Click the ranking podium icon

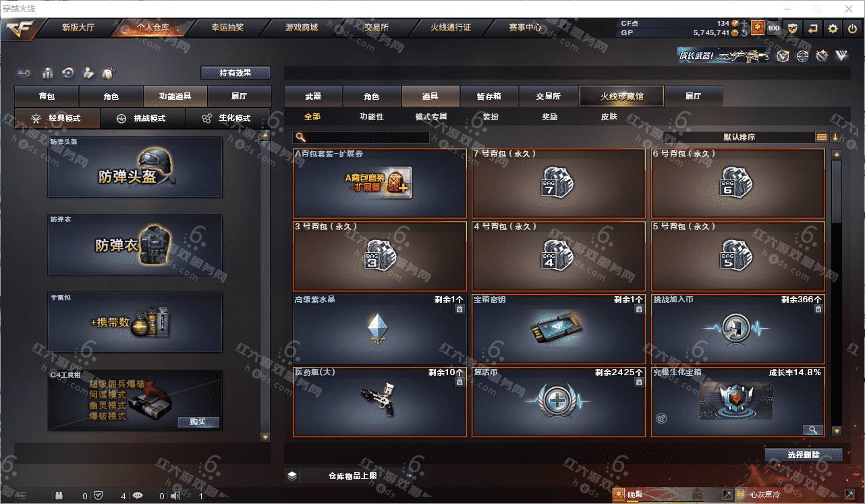48,73
